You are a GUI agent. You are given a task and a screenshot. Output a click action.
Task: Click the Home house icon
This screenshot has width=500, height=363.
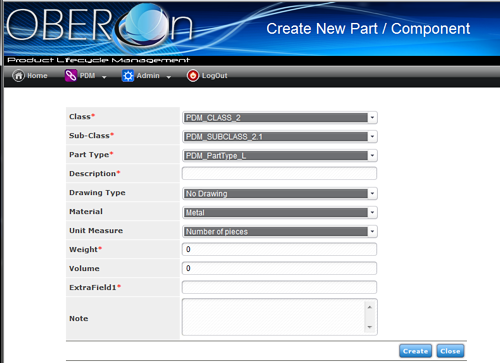pos(18,76)
